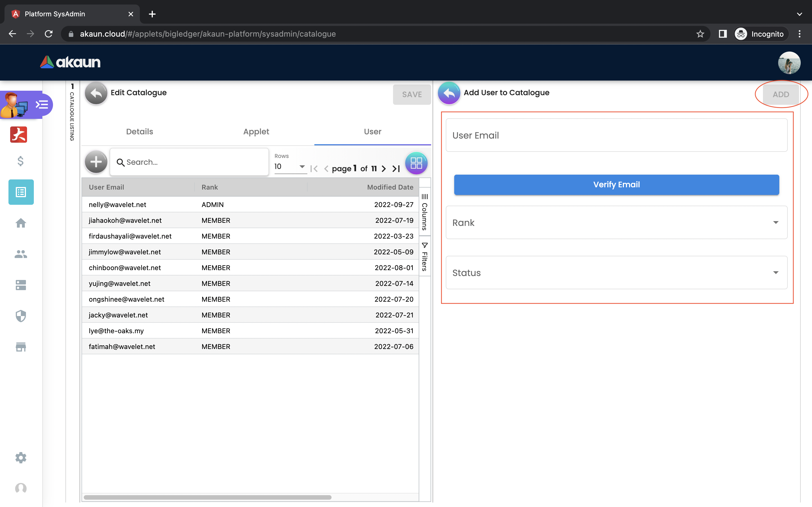Go to next page of users
812x507 pixels.
pos(384,169)
